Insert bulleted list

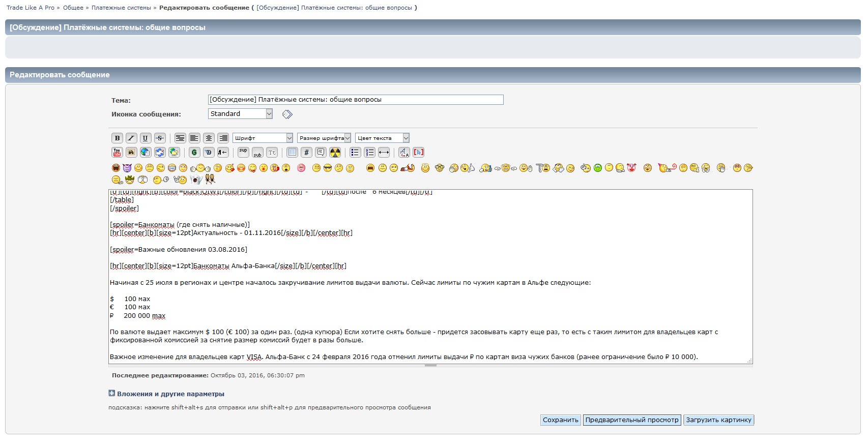point(355,152)
